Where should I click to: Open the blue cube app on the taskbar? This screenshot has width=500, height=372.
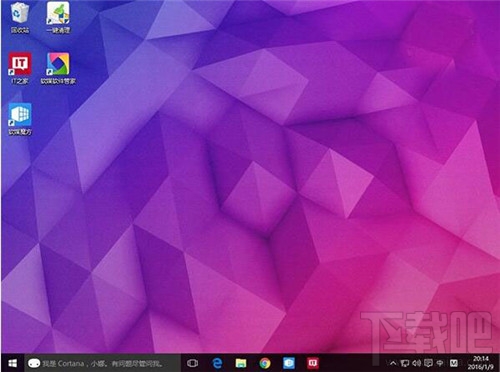click(289, 363)
